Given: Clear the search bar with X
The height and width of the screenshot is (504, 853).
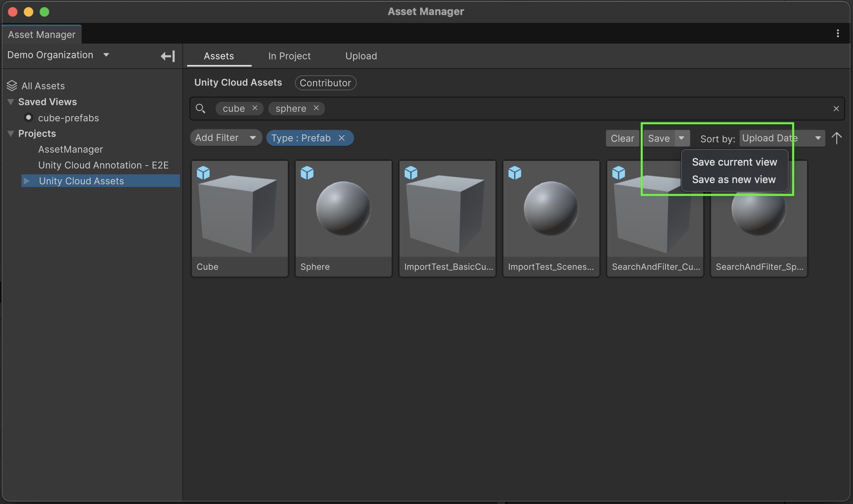Looking at the screenshot, I should coord(836,109).
